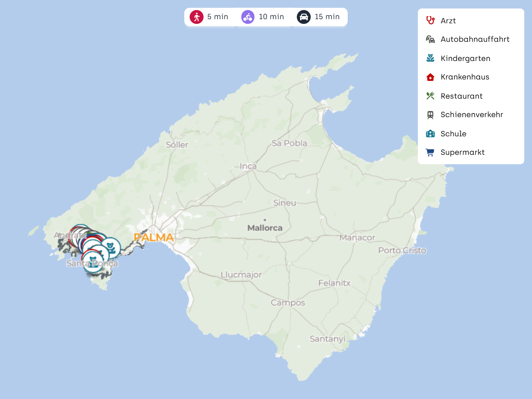Toggle the "10 min" cycling time label
This screenshot has height=399, width=532.
[271, 17]
